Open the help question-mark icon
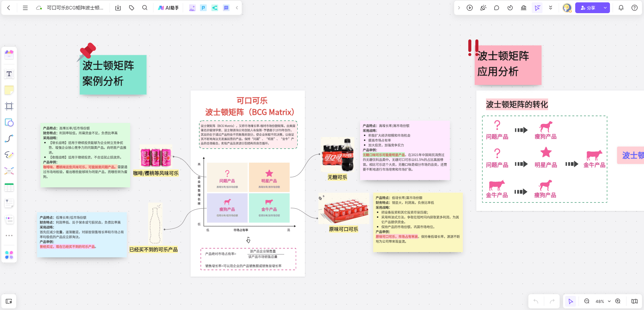 tap(635, 8)
